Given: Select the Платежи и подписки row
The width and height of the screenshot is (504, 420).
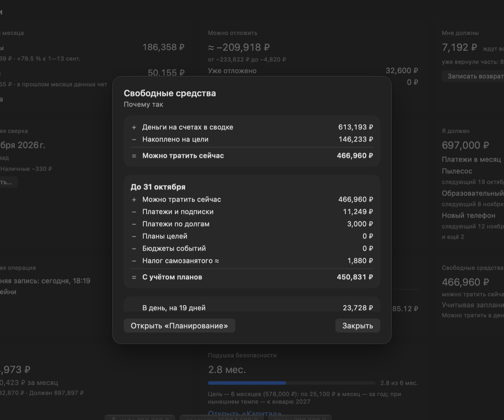Looking at the screenshot, I should (x=252, y=212).
